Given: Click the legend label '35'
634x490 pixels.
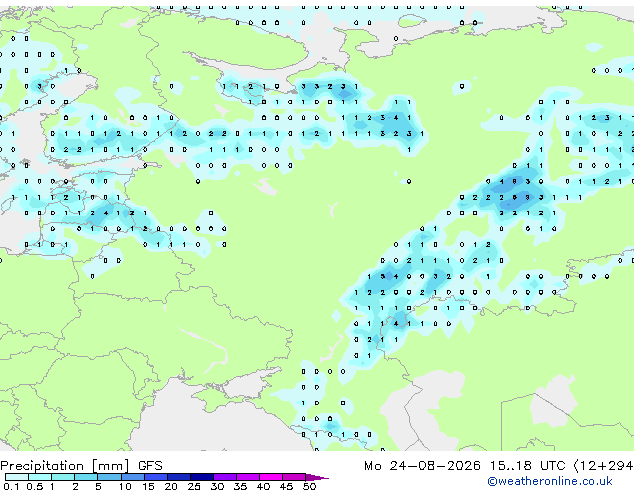Looking at the screenshot, I should [x=240, y=486].
